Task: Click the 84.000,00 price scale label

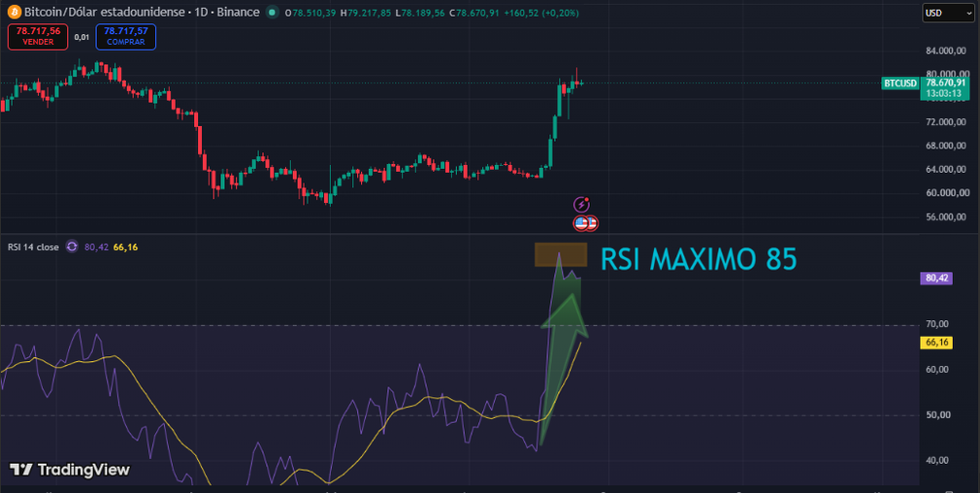Action: (x=946, y=50)
